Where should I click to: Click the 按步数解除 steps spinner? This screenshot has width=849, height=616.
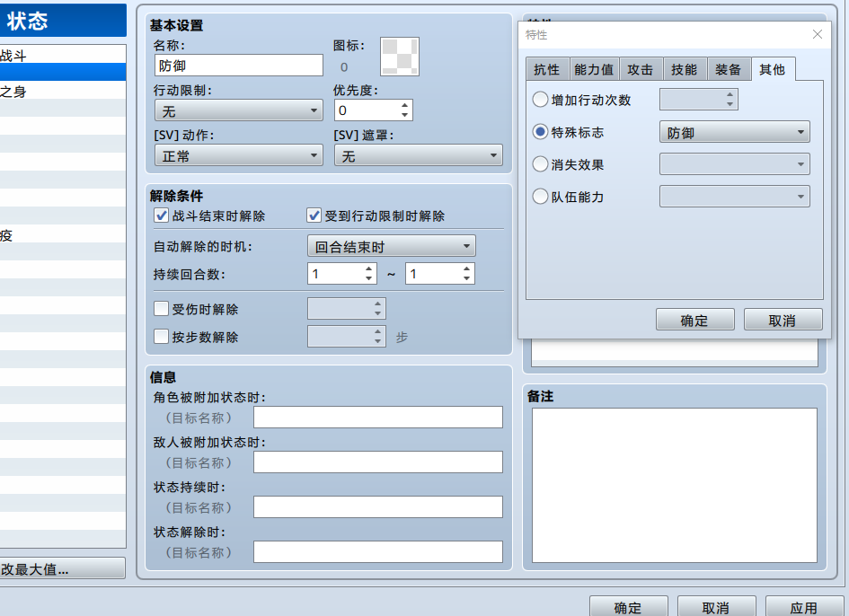tap(347, 337)
